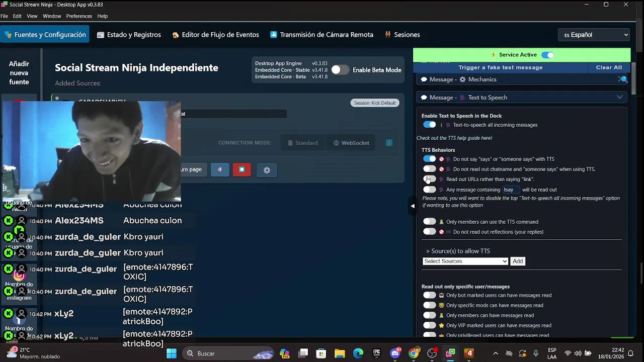Open the Preferences menu
This screenshot has height=362, width=644.
tap(79, 16)
